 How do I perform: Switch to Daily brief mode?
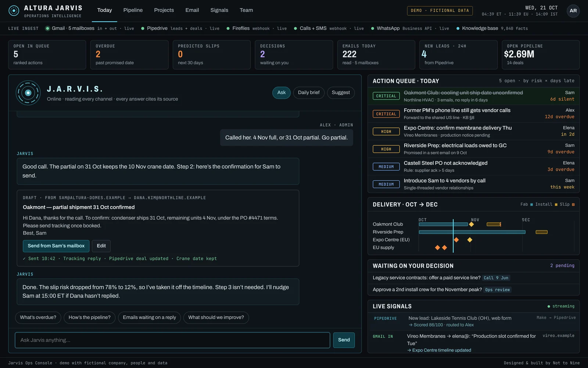pos(309,93)
